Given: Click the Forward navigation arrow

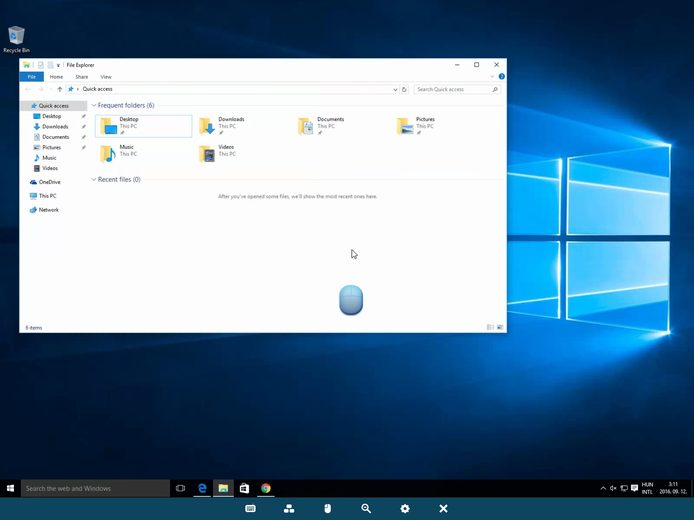Looking at the screenshot, I should coord(40,89).
